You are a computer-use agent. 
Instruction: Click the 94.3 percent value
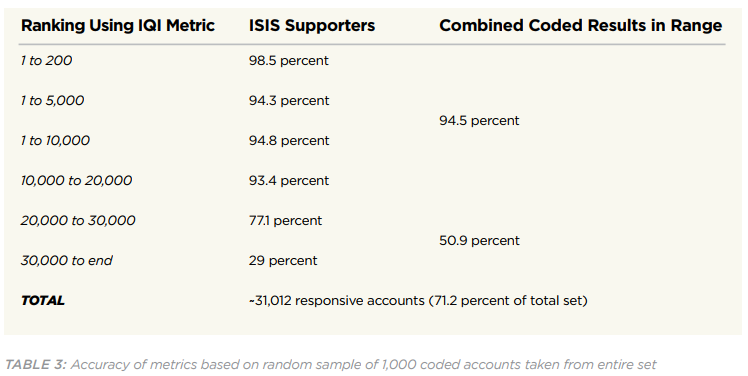click(x=289, y=101)
